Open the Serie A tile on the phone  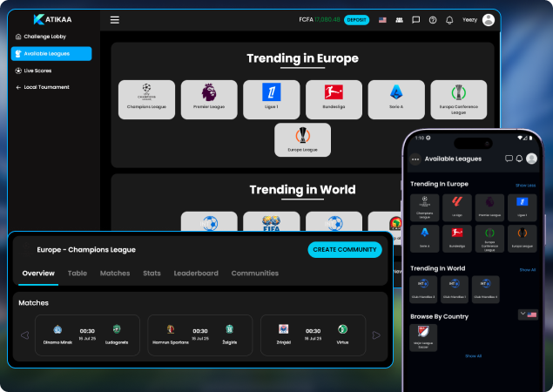(x=425, y=239)
